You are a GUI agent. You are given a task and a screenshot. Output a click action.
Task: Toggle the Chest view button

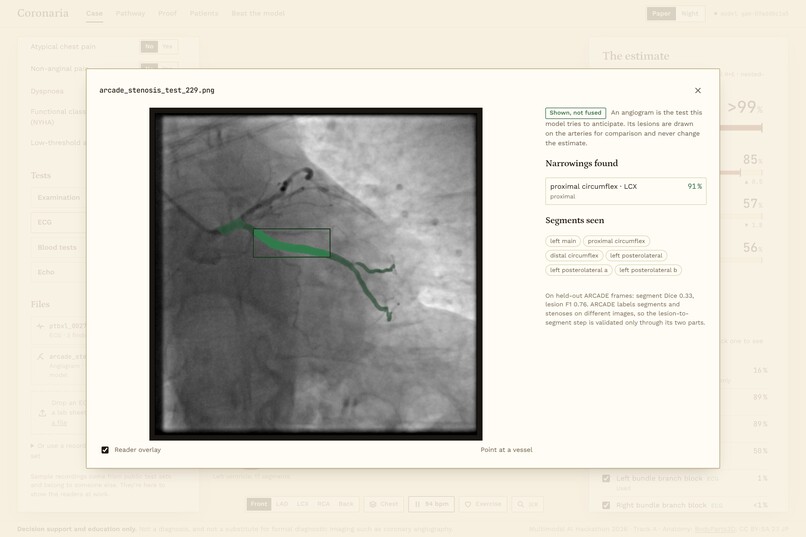click(x=384, y=504)
